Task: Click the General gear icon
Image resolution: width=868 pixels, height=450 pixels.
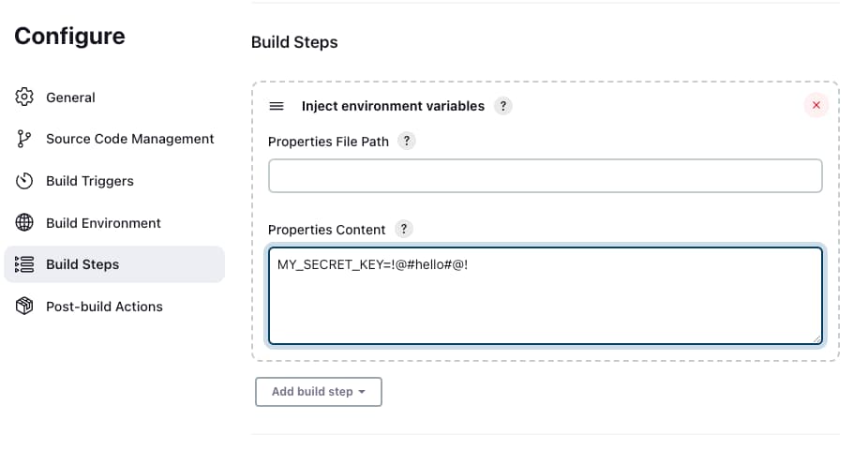Action: (24, 97)
